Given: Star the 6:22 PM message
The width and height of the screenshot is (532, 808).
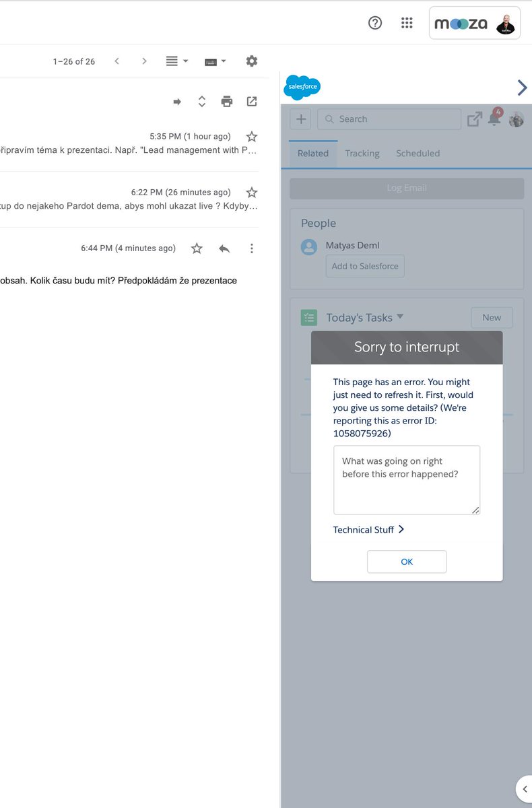Looking at the screenshot, I should tap(252, 193).
